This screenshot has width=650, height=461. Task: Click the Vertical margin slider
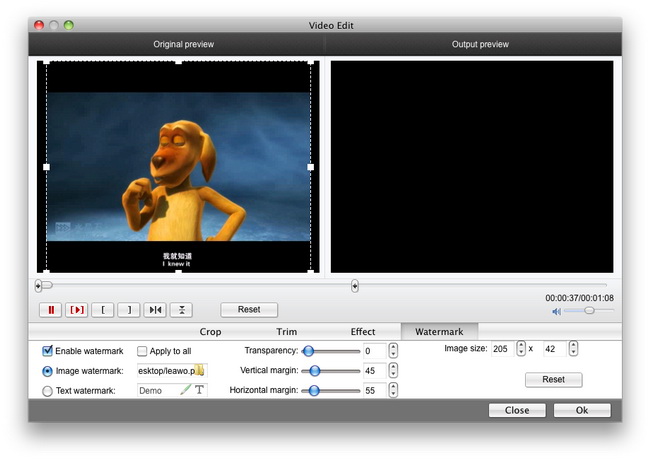[x=331, y=371]
